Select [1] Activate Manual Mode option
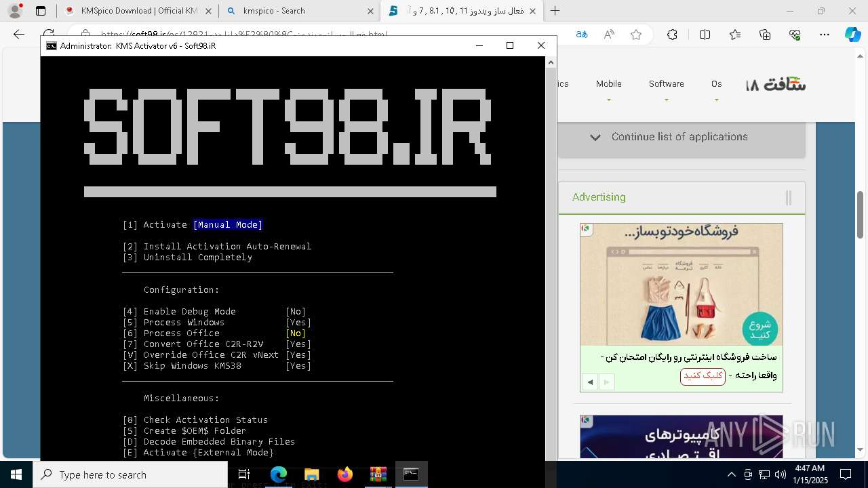868x488 pixels. click(x=193, y=225)
